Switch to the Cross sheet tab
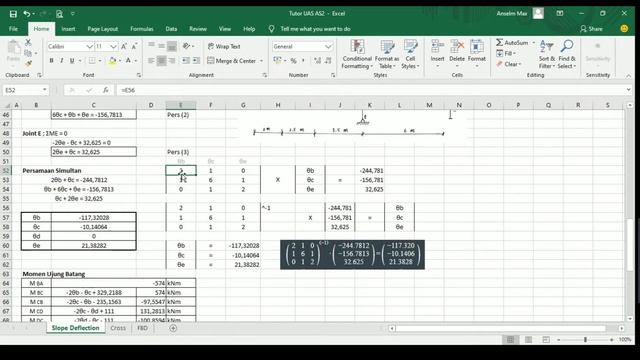This screenshot has width=640, height=360. pyautogui.click(x=118, y=328)
